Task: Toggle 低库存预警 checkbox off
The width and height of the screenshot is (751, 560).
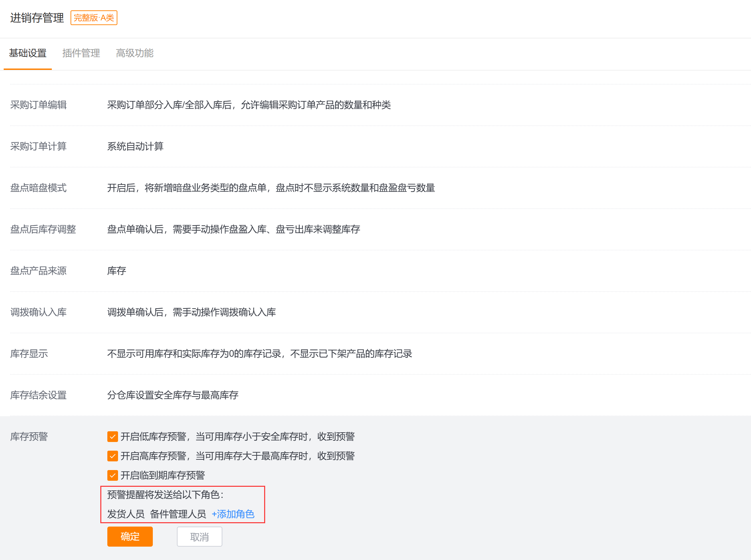Action: click(x=111, y=437)
